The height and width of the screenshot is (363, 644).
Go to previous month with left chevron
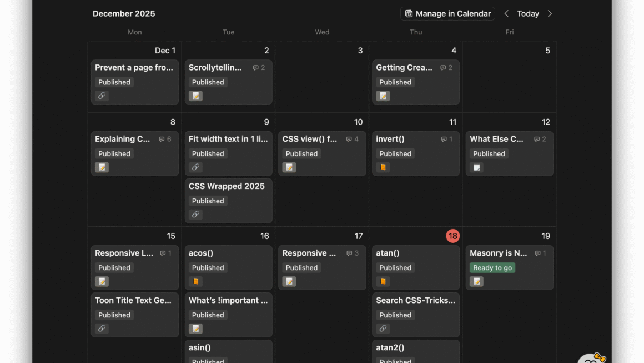pos(506,14)
